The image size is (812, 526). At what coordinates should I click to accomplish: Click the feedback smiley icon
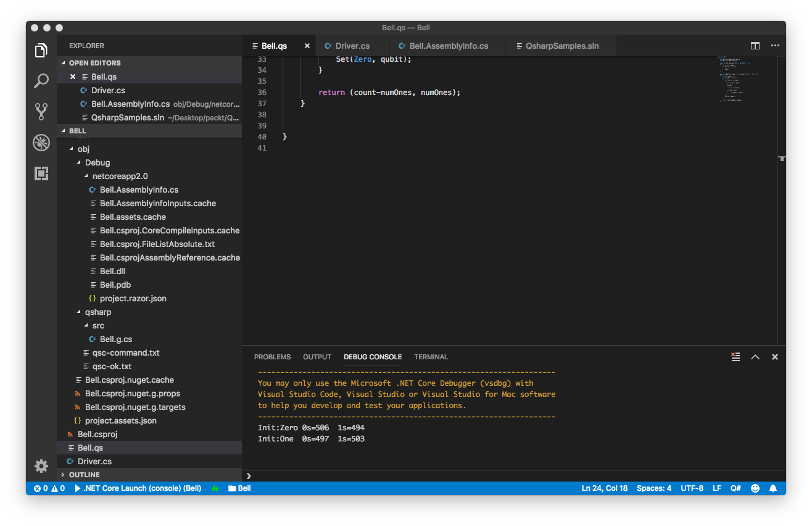755,488
